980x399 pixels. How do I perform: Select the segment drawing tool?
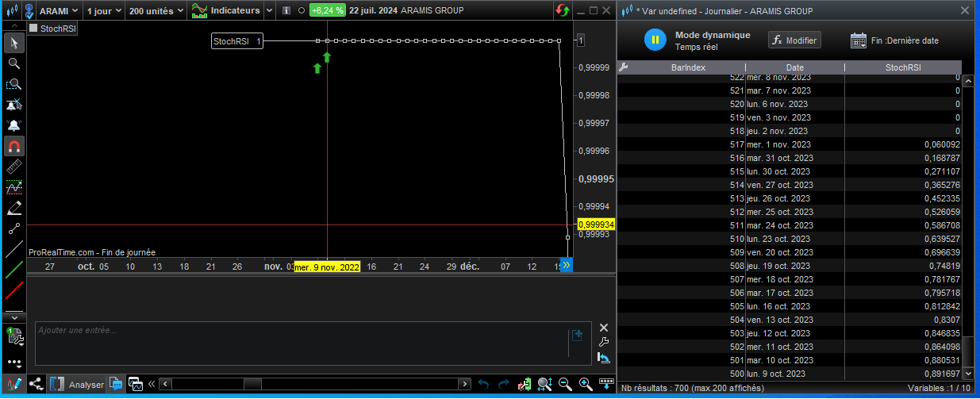click(x=13, y=228)
